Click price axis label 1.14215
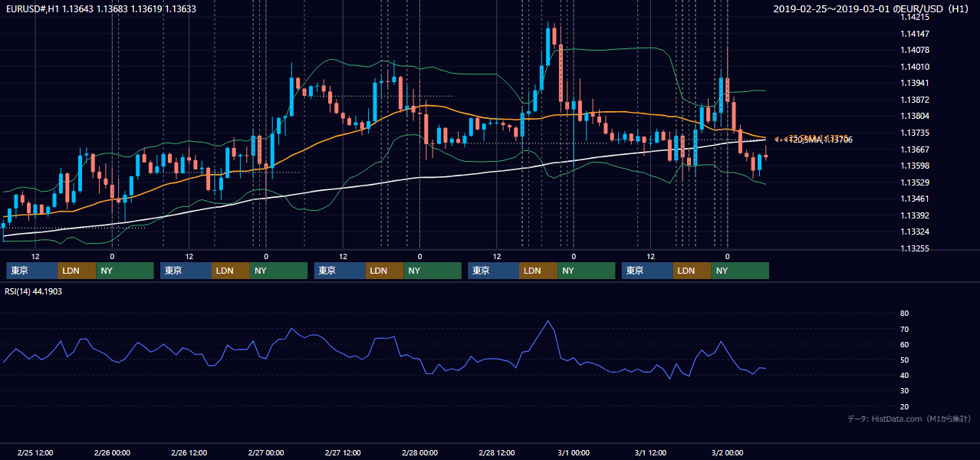980x460 pixels. pyautogui.click(x=915, y=17)
